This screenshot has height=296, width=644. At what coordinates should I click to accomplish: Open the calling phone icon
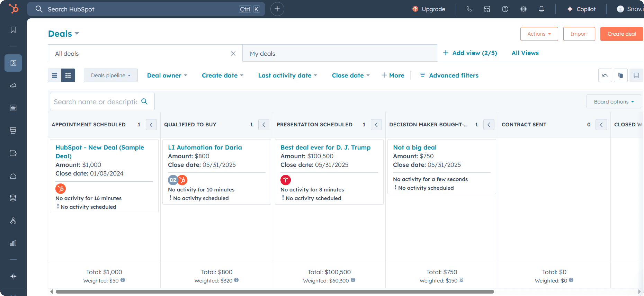[469, 9]
